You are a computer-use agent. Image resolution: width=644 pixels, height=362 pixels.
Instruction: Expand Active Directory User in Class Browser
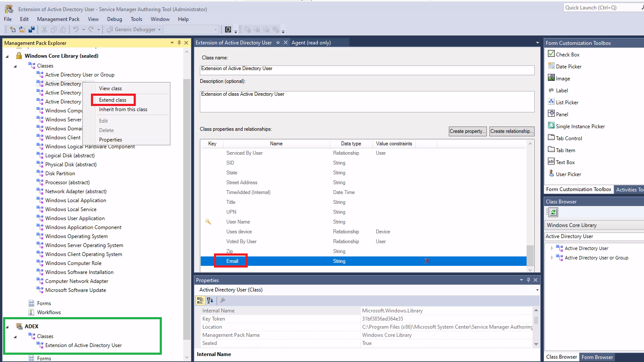click(552, 248)
